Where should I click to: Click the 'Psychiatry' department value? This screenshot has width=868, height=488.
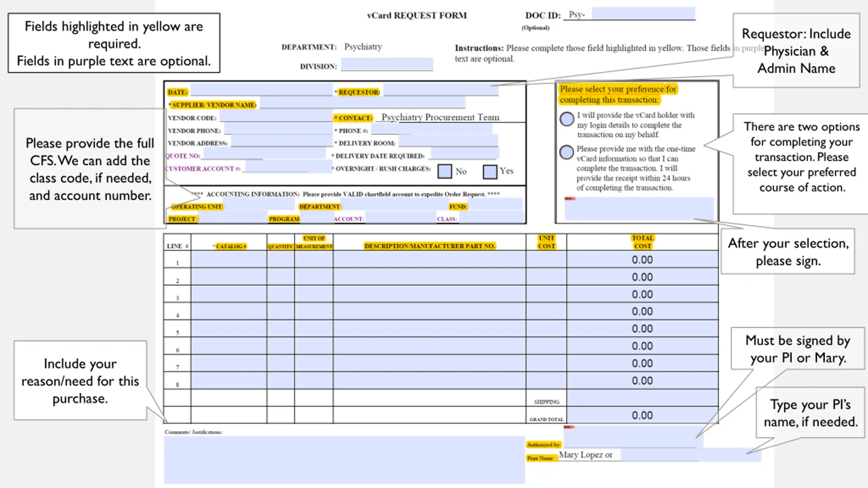click(363, 47)
